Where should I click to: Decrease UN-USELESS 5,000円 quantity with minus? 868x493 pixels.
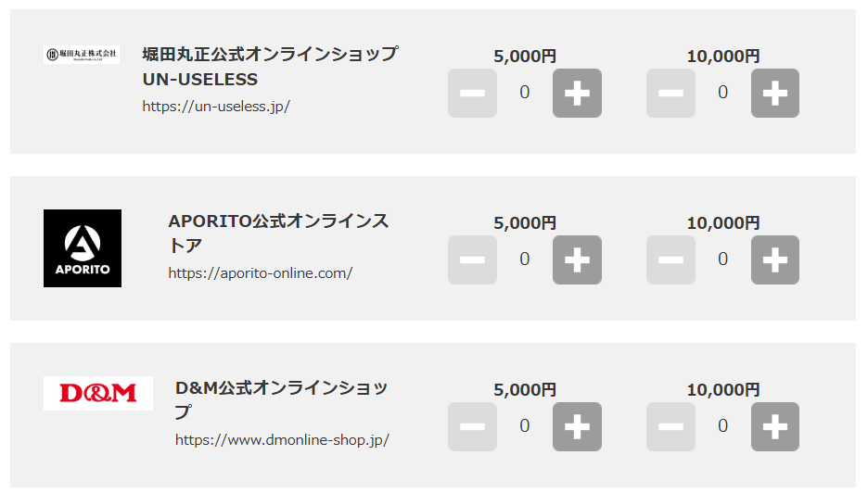point(472,93)
